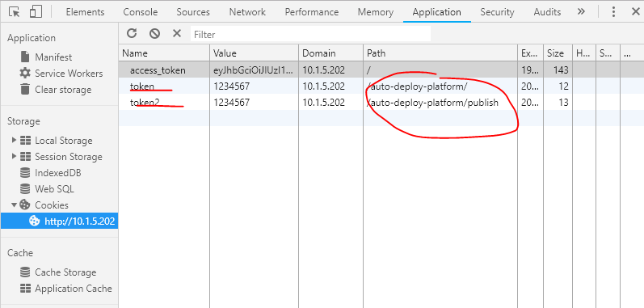The image size is (644, 308).
Task: Open the DevTools three-dot menu
Action: pyautogui.click(x=613, y=12)
